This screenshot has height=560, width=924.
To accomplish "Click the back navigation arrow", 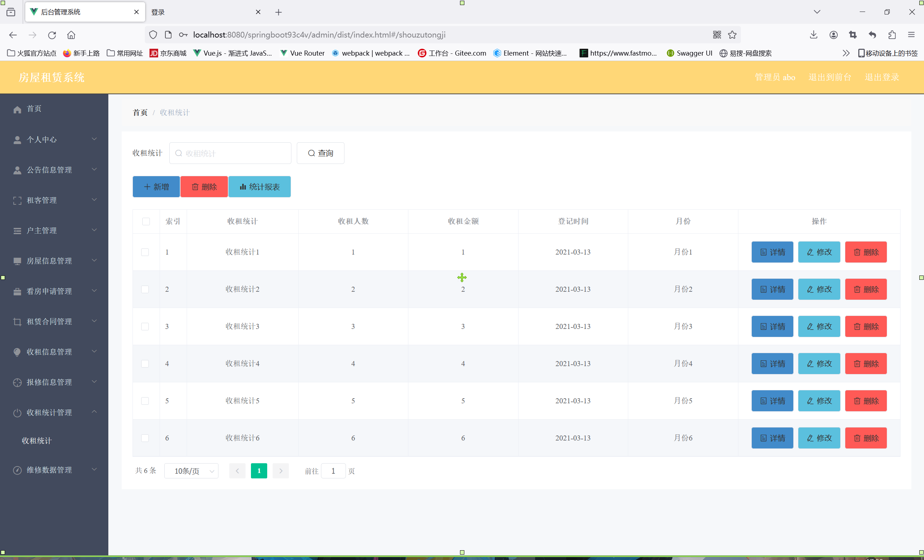I will [x=13, y=35].
